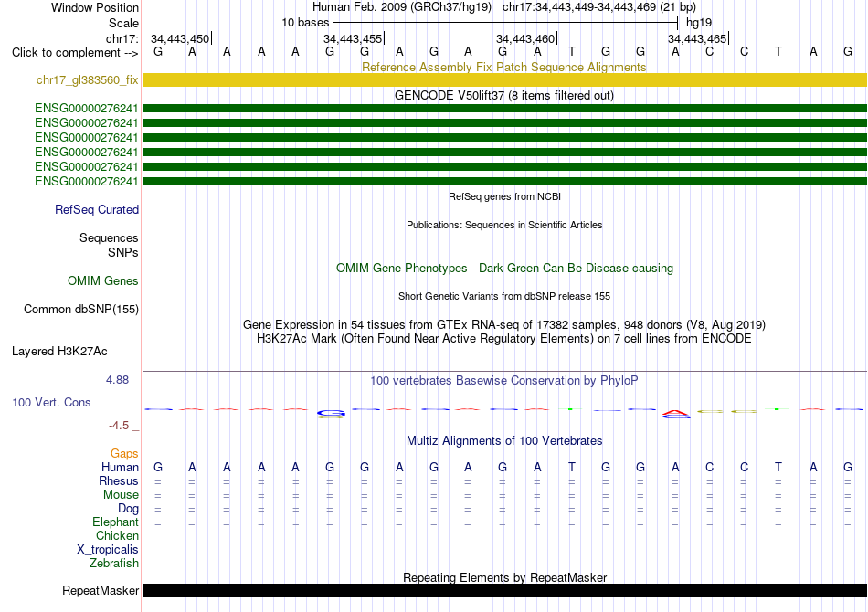Viewport: 868px width, 612px height.
Task: Click the window title 'Human Feb. 2009 (GRCh37/hg19)'
Action: pos(402,7)
